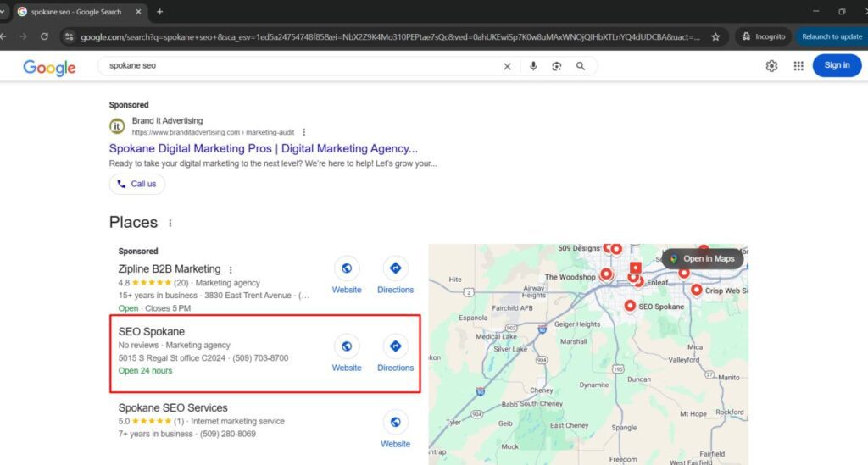Click Open 24 hours text

[x=145, y=371]
